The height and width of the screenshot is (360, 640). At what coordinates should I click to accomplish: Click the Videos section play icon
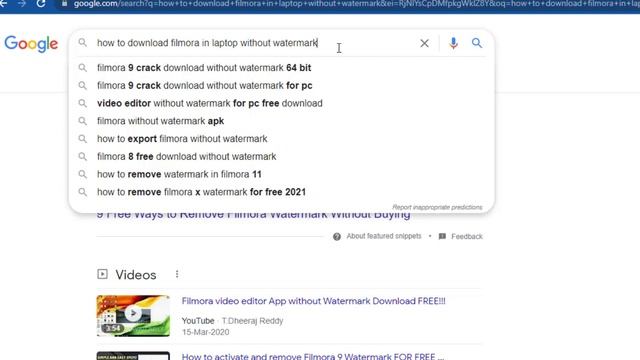tap(102, 274)
